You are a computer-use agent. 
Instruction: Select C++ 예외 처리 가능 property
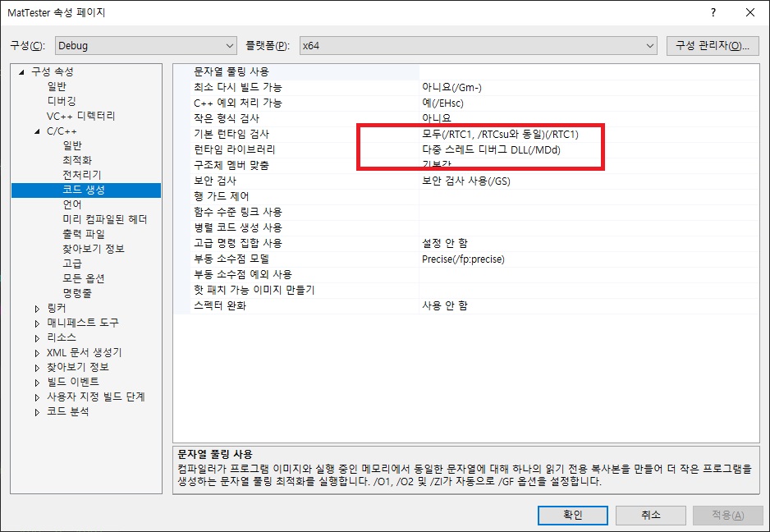(238, 103)
